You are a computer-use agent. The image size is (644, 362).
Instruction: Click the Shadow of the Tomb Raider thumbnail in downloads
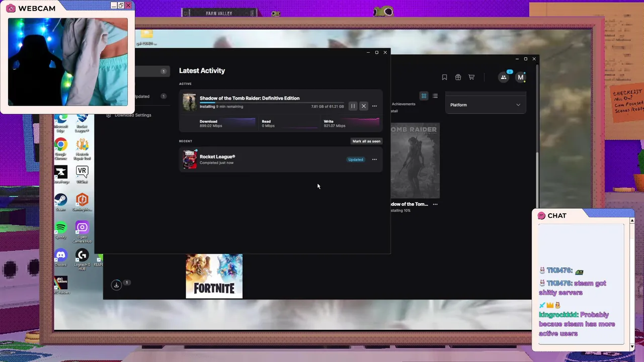pyautogui.click(x=189, y=102)
